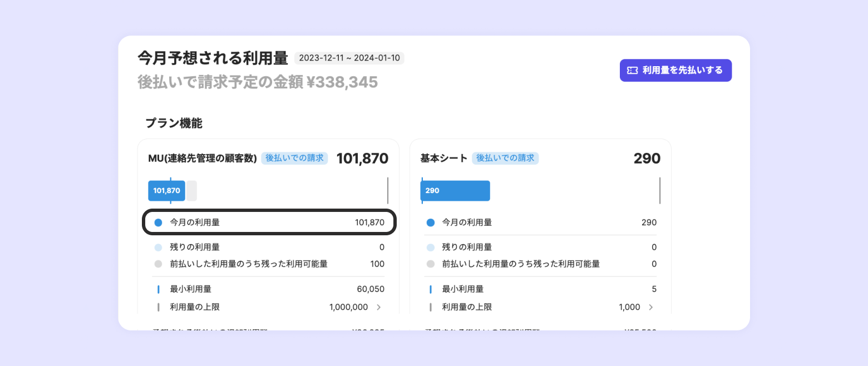Click light blue dot beside MU 残りの利用量

tap(158, 248)
